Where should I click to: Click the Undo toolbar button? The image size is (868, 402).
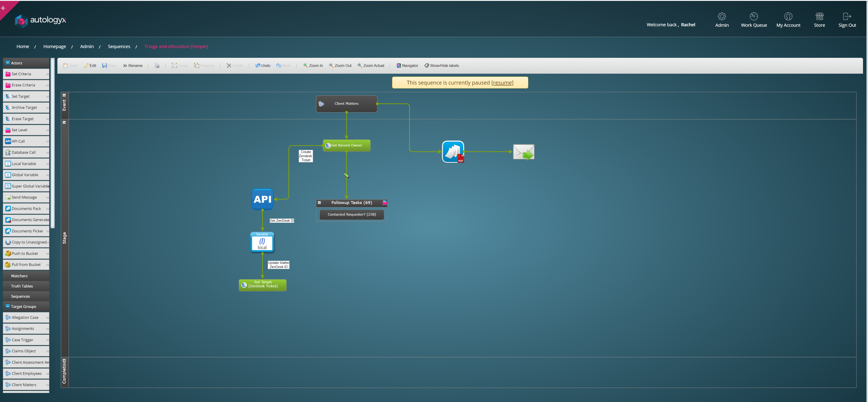(x=263, y=66)
